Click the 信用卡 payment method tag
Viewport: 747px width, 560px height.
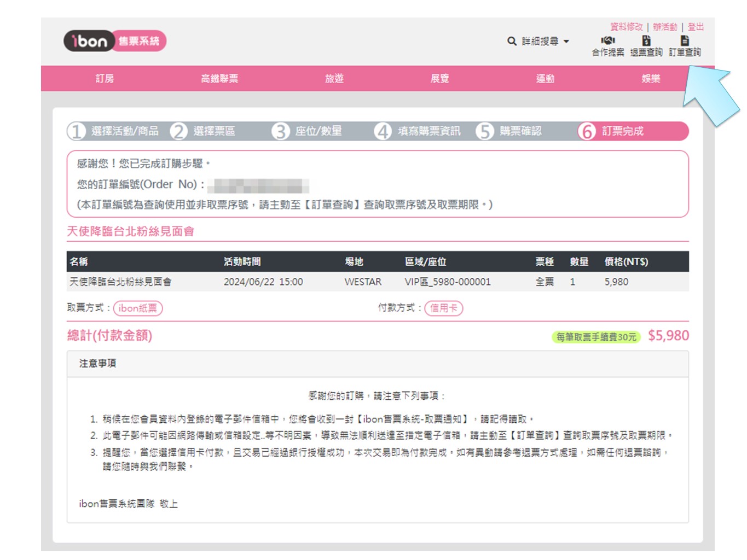[444, 308]
